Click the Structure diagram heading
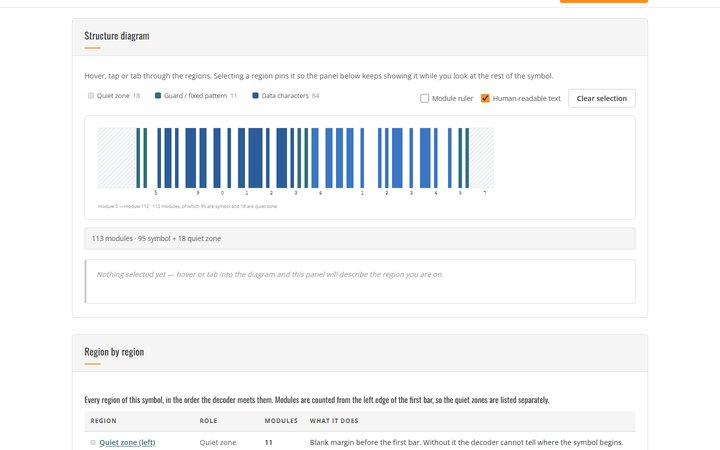The image size is (720, 450). pyautogui.click(x=117, y=36)
